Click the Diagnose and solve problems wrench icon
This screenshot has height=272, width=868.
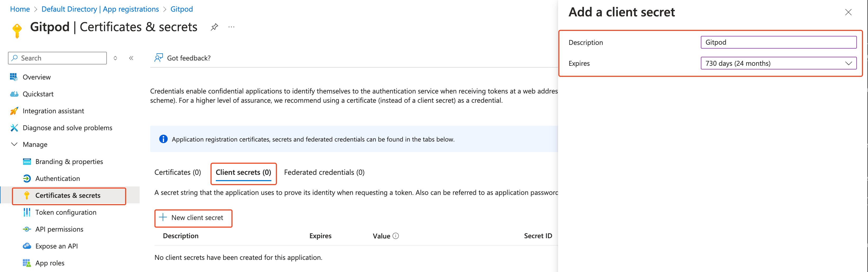pos(14,128)
